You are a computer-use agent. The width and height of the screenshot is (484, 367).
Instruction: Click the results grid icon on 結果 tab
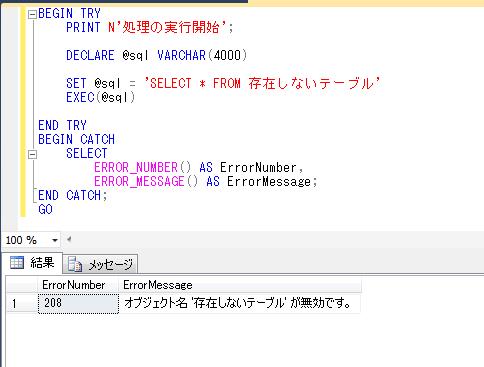coord(17,262)
